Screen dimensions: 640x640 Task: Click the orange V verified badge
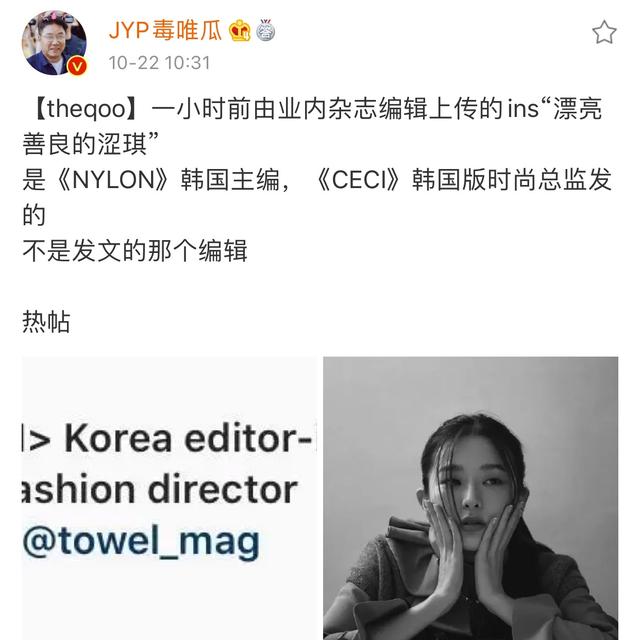[77, 66]
